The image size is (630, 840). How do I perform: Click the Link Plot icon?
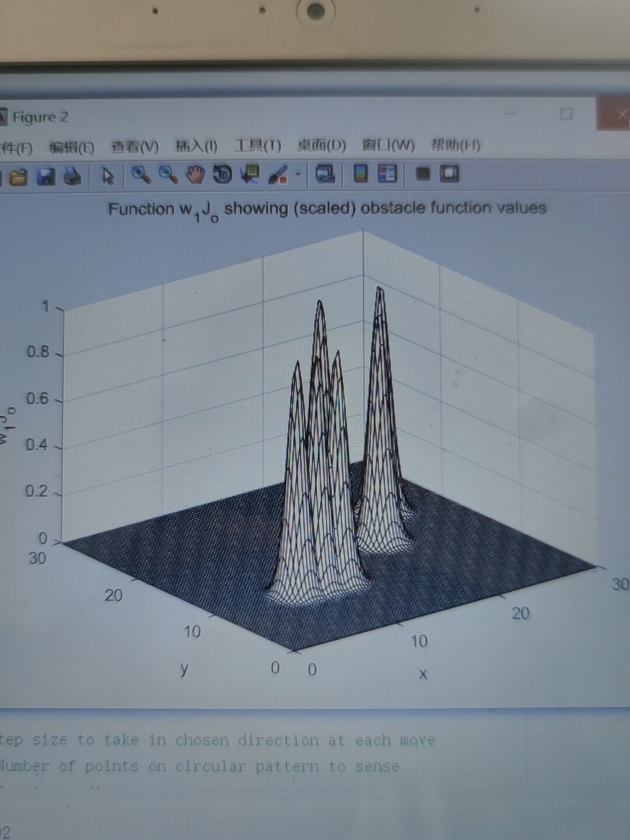tap(325, 174)
